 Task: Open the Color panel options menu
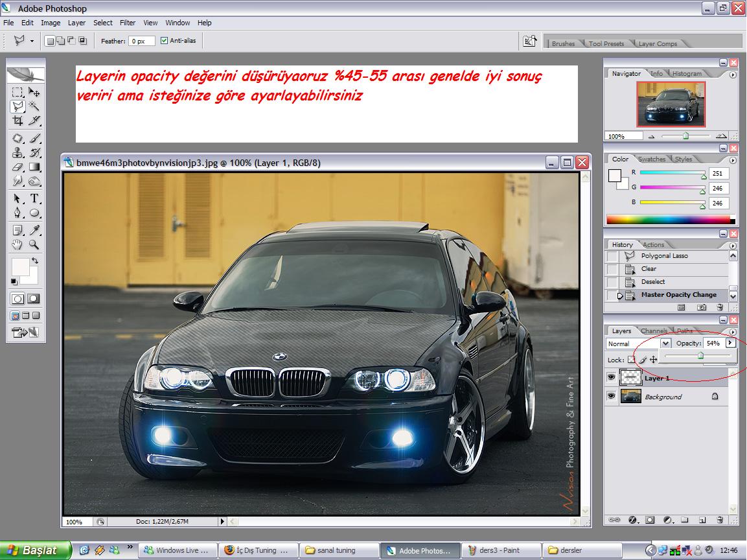[x=733, y=160]
